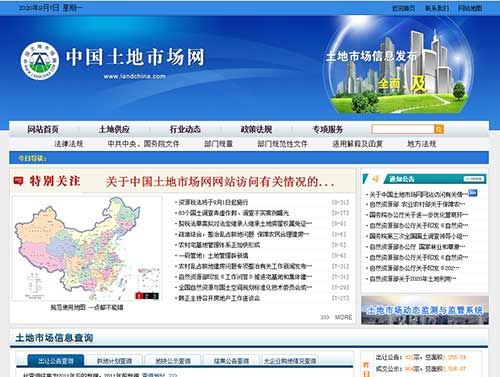Open news item 自然资源部印发《工作问答》
500x377 pixels.
pos(245,277)
